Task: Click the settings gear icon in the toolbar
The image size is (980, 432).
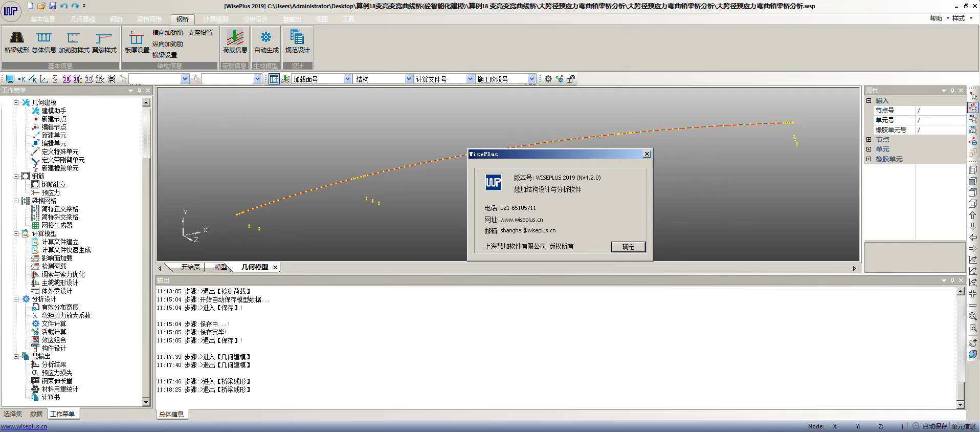Action: pos(548,79)
